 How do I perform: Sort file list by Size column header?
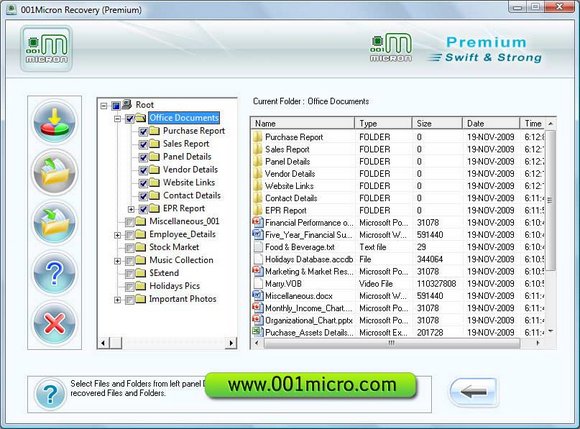tap(437, 123)
